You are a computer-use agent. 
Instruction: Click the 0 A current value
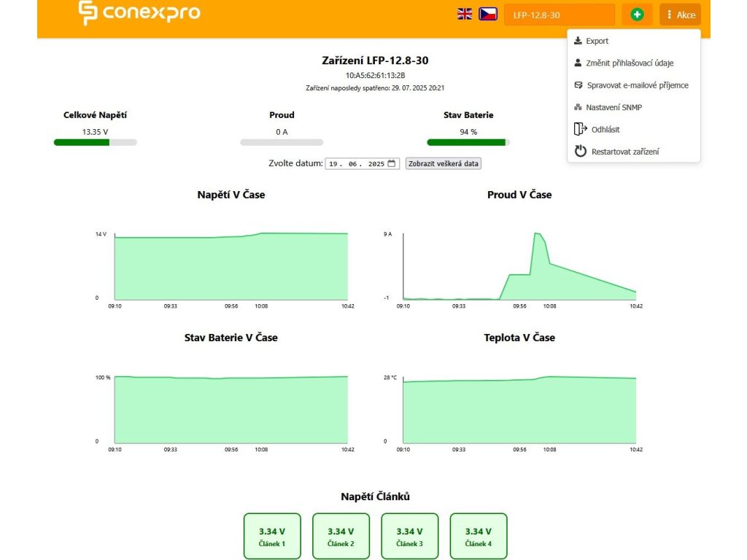point(282,132)
